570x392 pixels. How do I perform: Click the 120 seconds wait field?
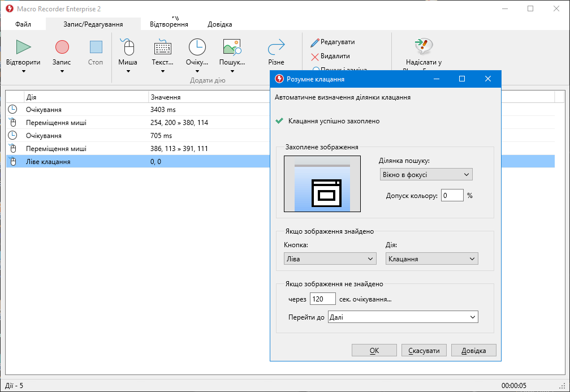point(322,299)
